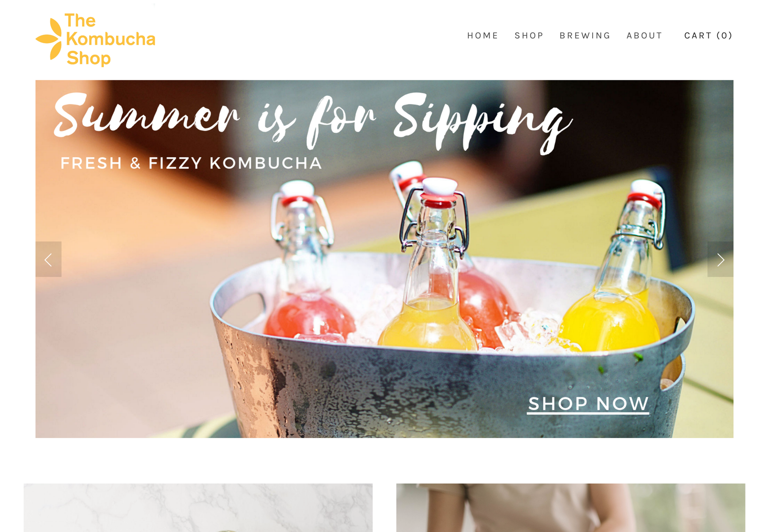Click the Fresh & Fizzy Kombucha subtitle
The width and height of the screenshot is (769, 532).
[x=191, y=163]
